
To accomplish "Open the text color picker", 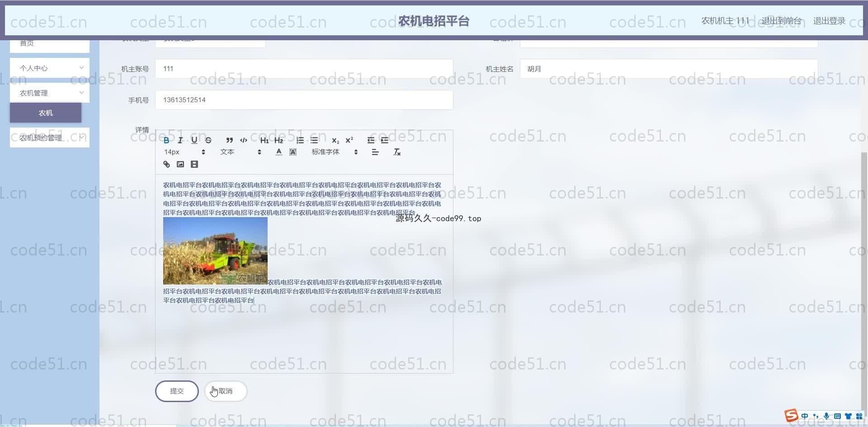I will (279, 152).
